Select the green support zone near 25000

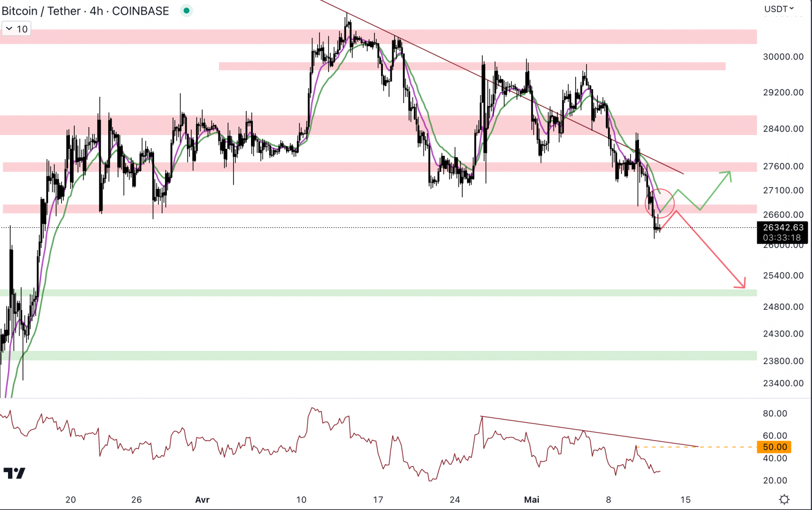coord(378,293)
